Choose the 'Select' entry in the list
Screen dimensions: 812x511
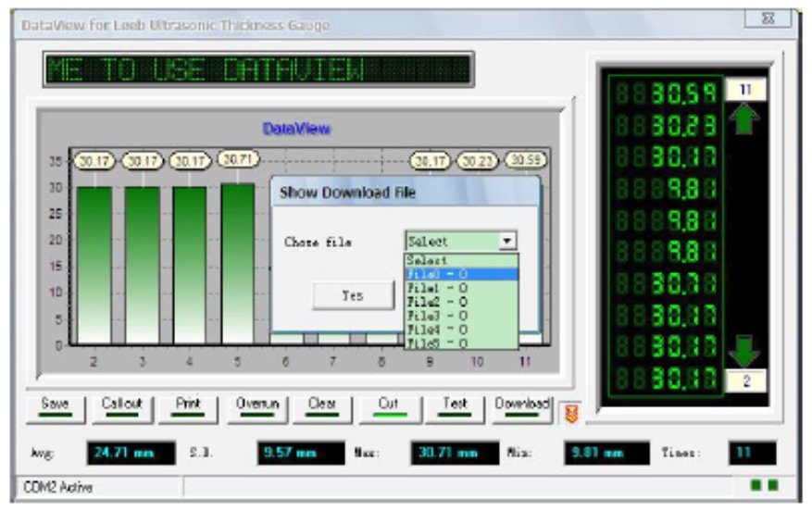[461, 260]
